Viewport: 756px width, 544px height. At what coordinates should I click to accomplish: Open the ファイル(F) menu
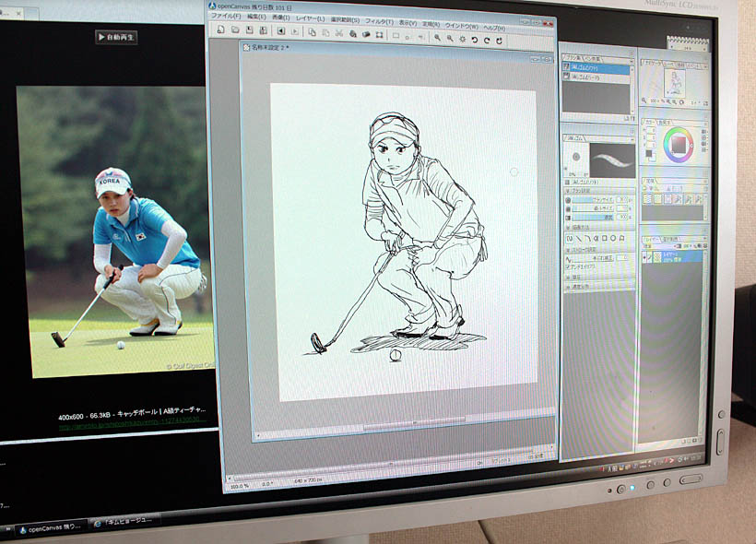[x=226, y=16]
